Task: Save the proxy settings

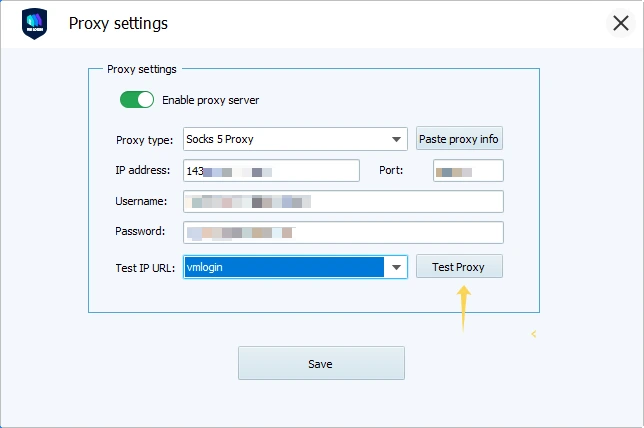Action: coord(321,363)
